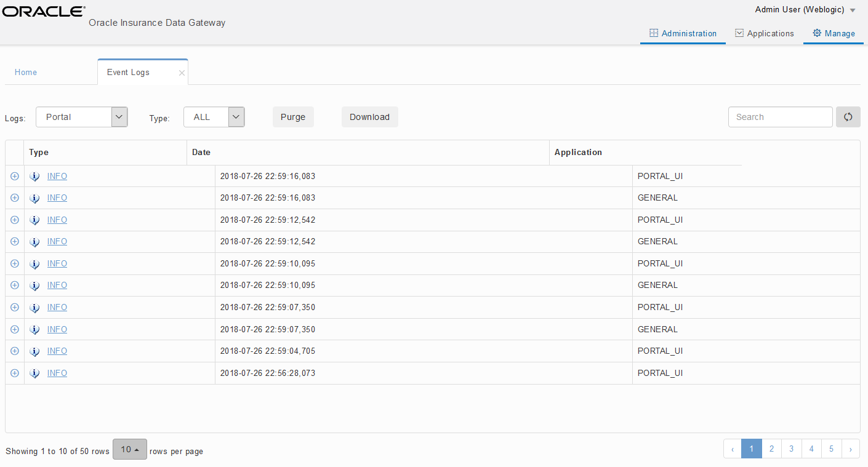Click the info balloon icon on the first log row

pyautogui.click(x=34, y=176)
